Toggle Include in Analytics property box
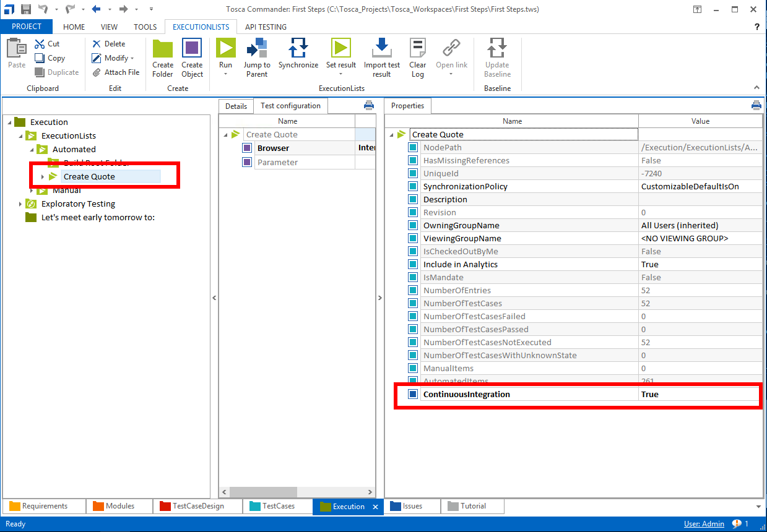The height and width of the screenshot is (532, 767). [x=413, y=265]
